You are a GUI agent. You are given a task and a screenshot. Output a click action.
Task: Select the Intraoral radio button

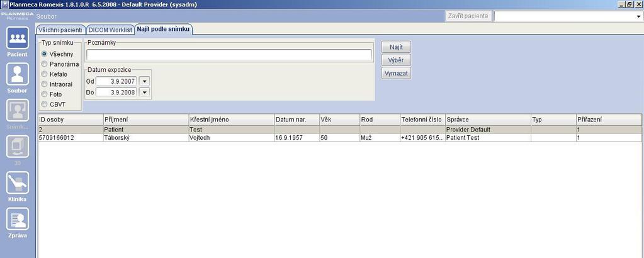click(44, 84)
